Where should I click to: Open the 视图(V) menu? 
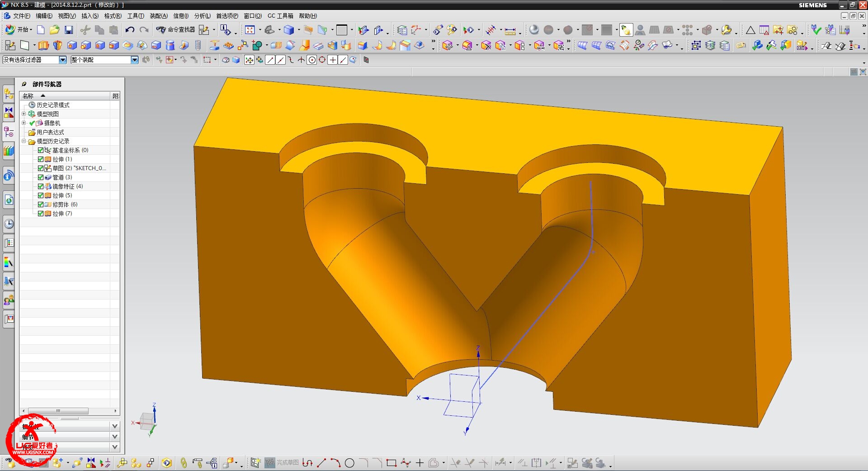[67, 16]
